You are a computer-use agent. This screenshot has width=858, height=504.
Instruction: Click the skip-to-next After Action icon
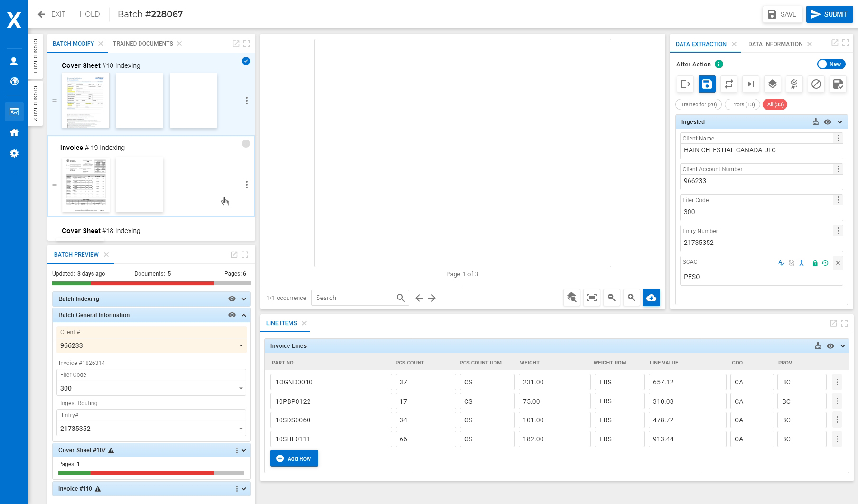[x=750, y=84]
